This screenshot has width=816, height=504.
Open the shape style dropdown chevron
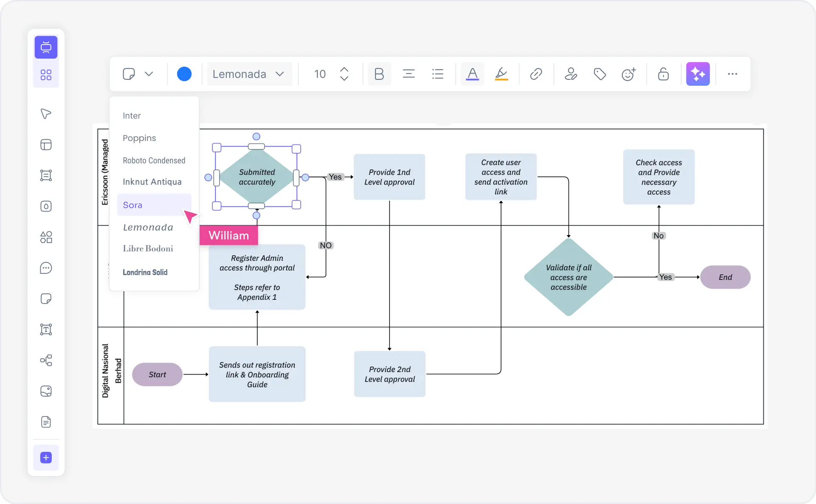149,74
